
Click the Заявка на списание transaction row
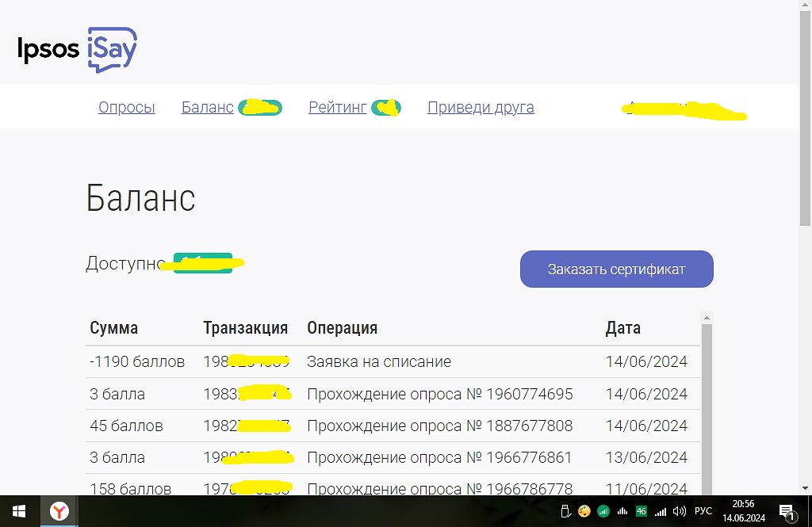[x=379, y=362]
